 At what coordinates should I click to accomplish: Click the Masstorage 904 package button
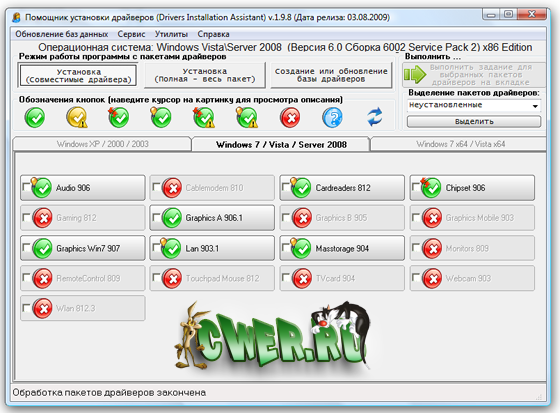point(342,248)
